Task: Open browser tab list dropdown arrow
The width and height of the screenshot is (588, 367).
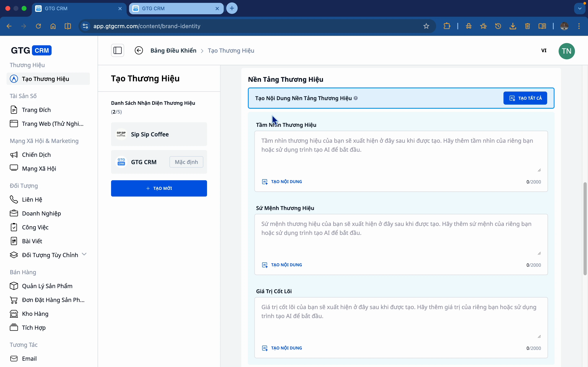Action: pyautogui.click(x=580, y=9)
